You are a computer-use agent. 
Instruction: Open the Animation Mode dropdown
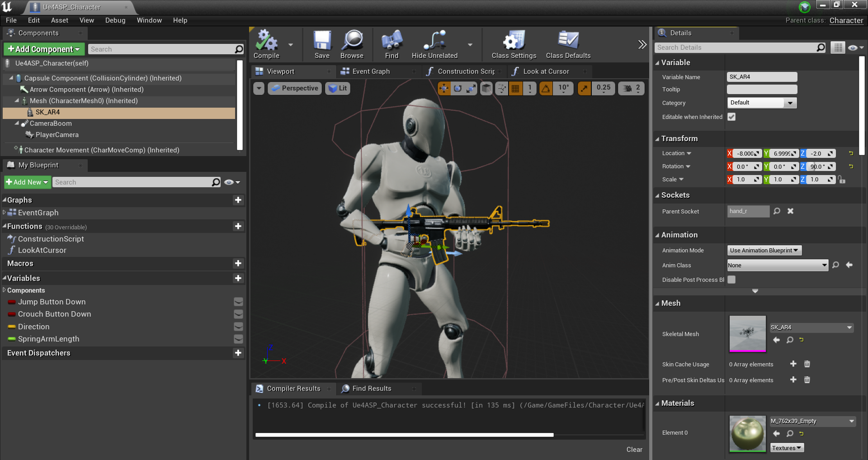click(x=764, y=250)
